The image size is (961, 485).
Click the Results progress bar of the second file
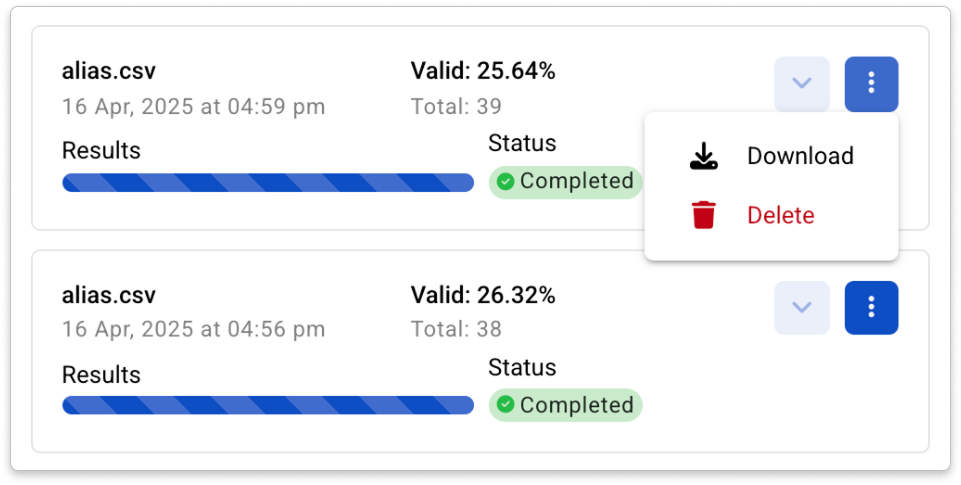click(x=268, y=405)
